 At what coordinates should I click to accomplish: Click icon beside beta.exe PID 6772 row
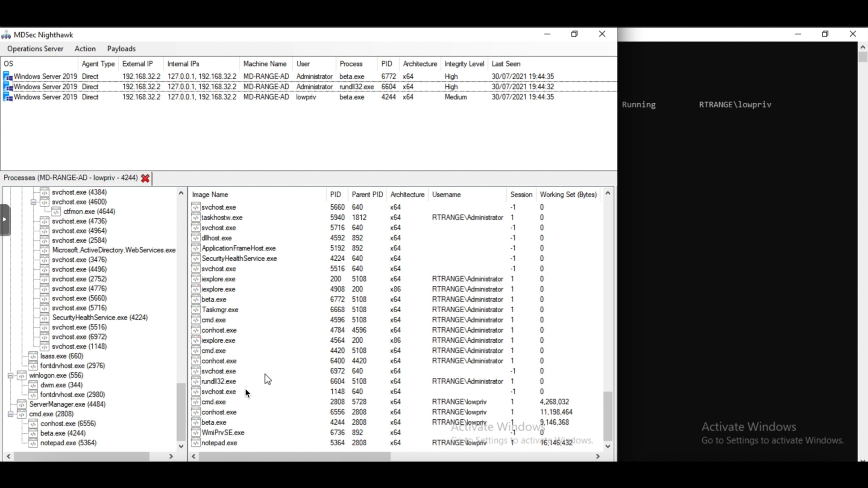click(196, 300)
